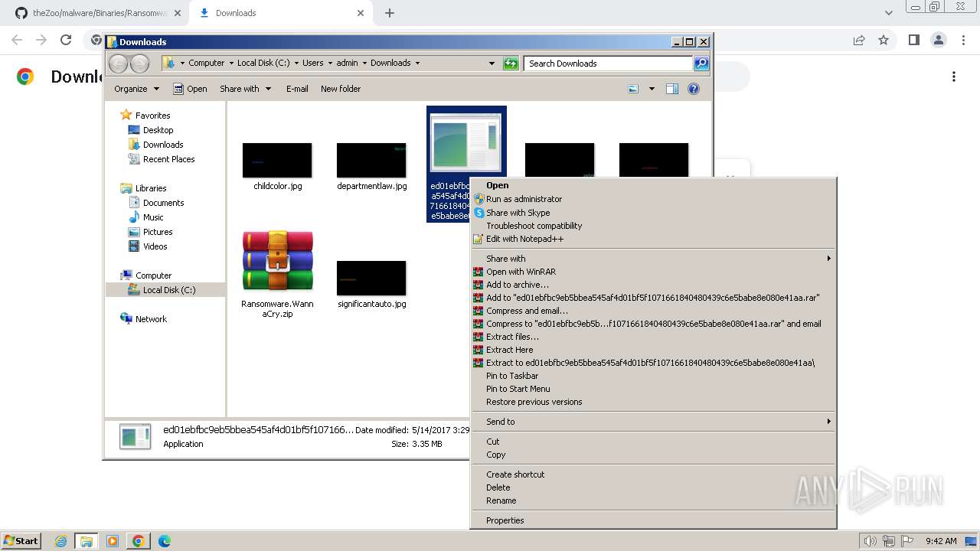The image size is (980, 551).
Task: Click the E-mail toolbar button
Action: [x=297, y=89]
